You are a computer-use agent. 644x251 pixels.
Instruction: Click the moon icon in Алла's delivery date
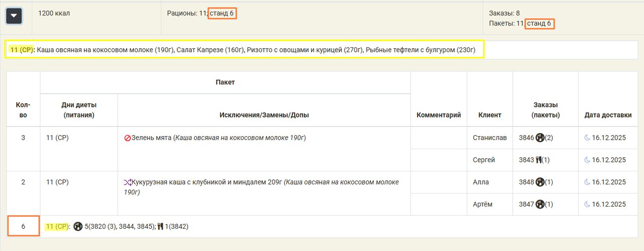click(x=587, y=182)
